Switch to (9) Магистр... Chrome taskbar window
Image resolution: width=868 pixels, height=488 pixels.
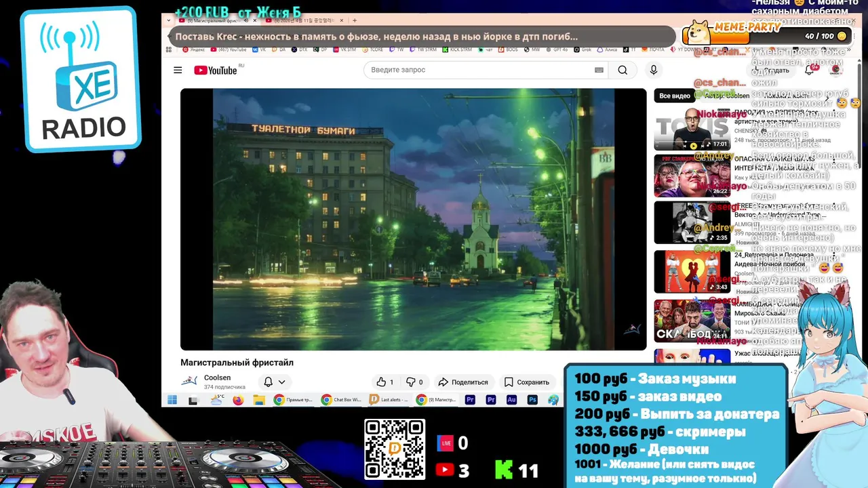point(437,400)
